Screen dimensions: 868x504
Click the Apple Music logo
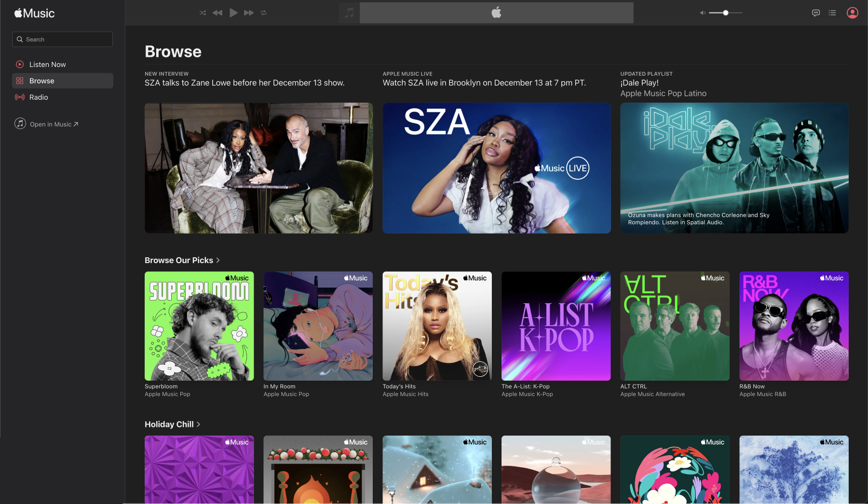point(35,13)
